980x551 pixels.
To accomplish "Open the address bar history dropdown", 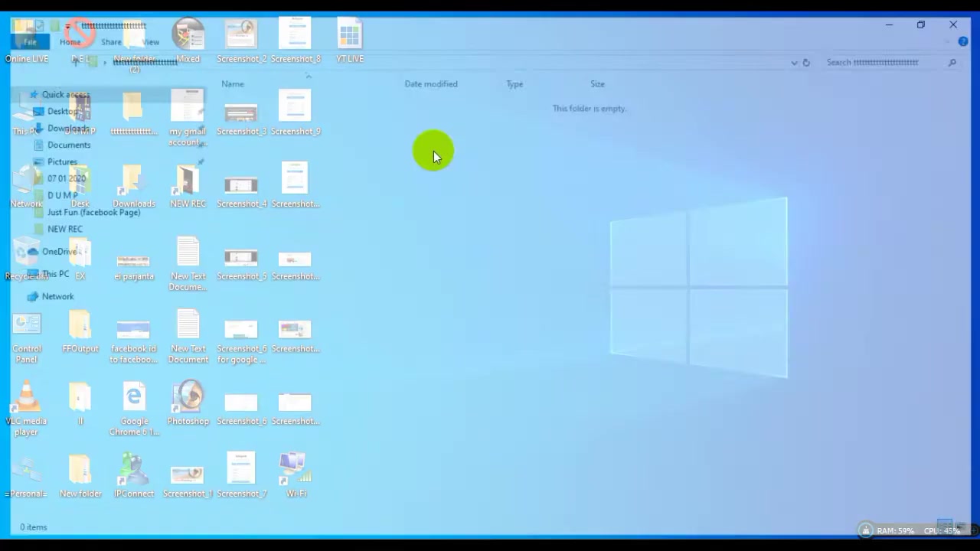I will [x=794, y=63].
